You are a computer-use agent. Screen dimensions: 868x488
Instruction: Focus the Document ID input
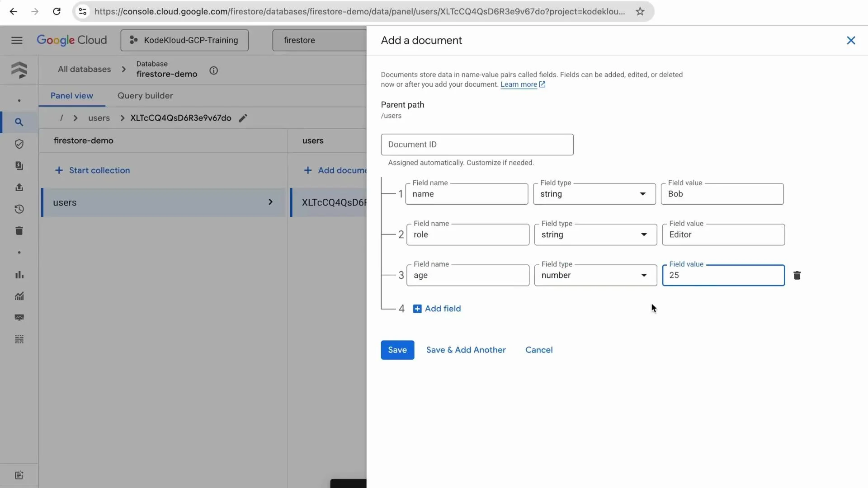[x=477, y=145]
